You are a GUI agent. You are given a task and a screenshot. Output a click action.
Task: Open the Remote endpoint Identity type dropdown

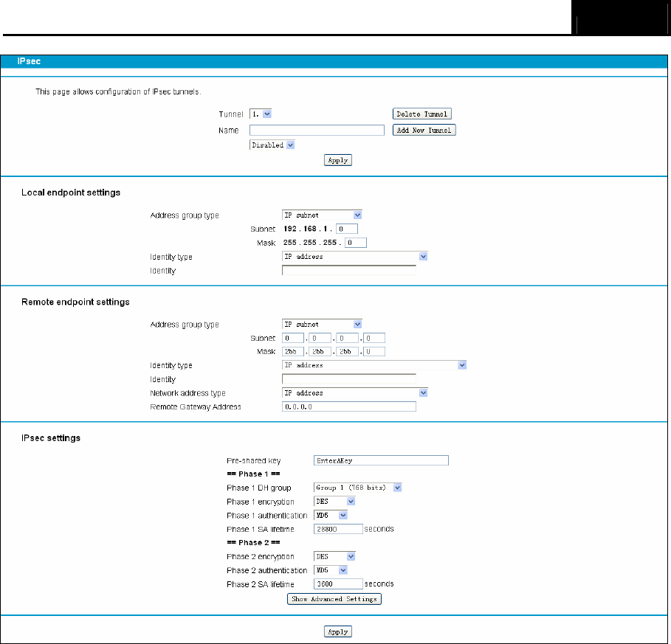pyautogui.click(x=374, y=365)
